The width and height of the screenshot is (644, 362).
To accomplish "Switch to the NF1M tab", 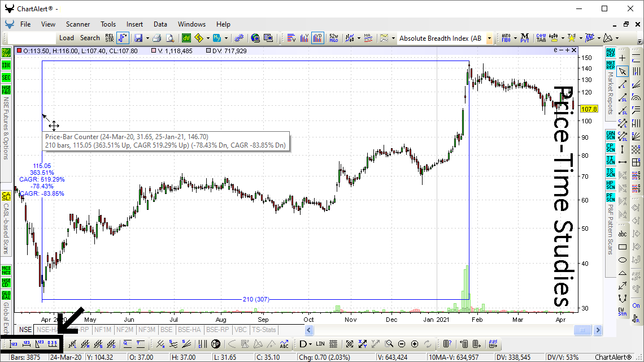I will point(103,330).
